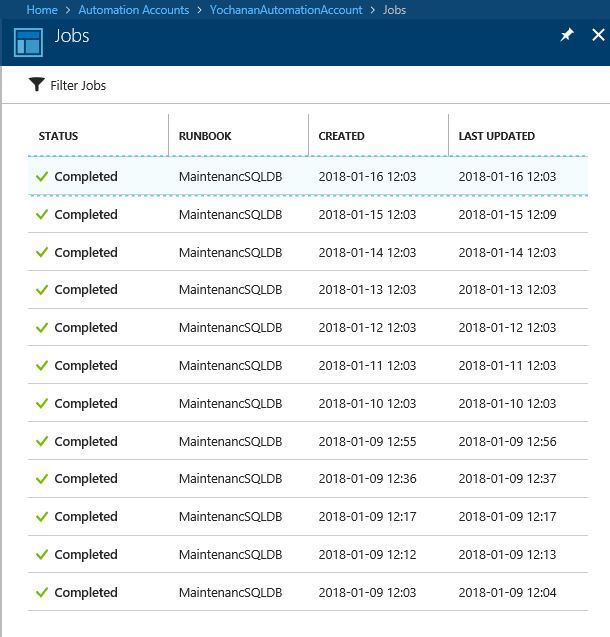This screenshot has height=637, width=610.
Task: Open YochananAutomationAccount breadcrumb link
Action: pos(286,10)
